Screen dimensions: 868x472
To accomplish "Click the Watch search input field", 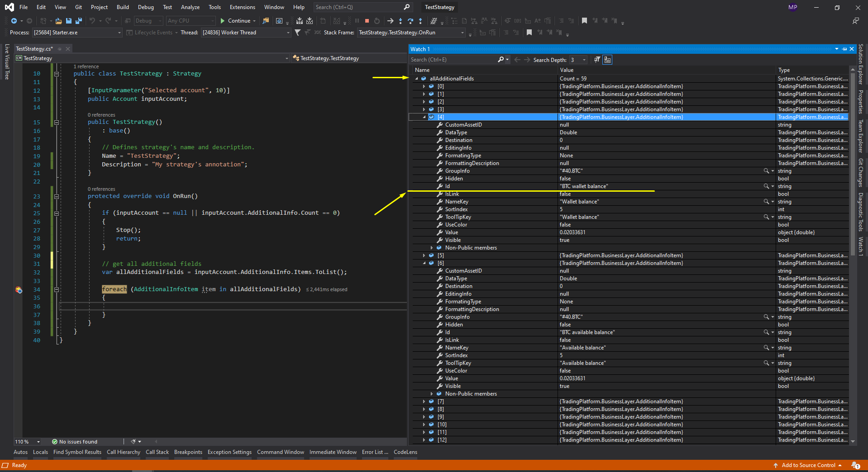I will 453,60.
